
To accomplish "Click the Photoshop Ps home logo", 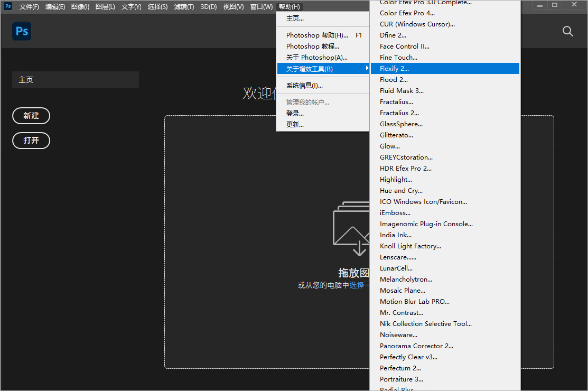I will (22, 31).
